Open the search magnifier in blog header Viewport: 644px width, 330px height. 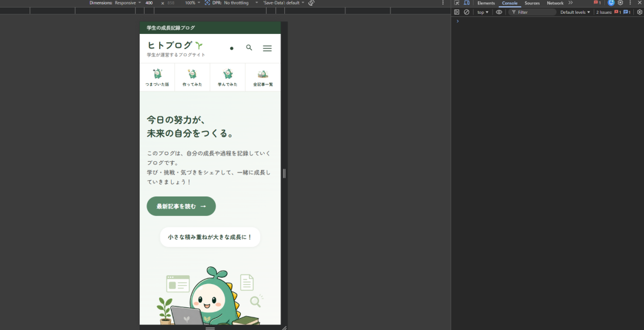[249, 48]
